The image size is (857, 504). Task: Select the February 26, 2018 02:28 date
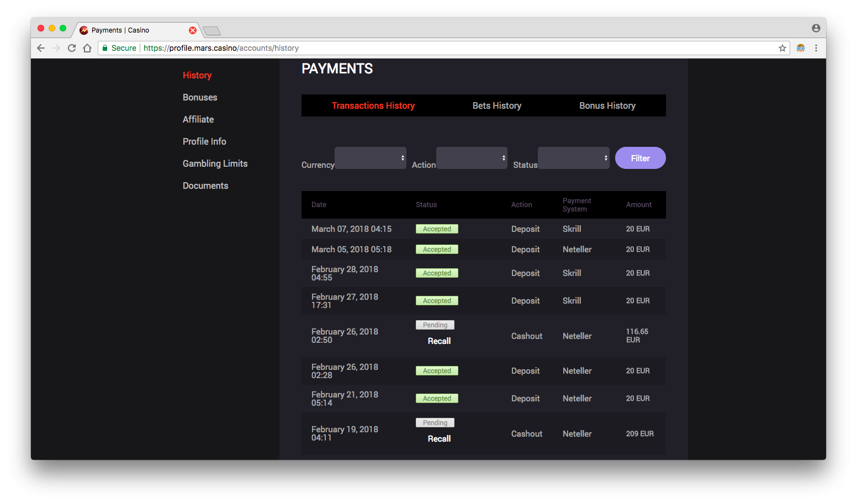tap(345, 371)
